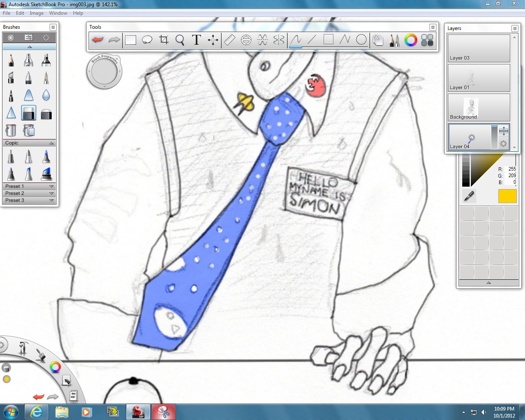
Task: Collapse the color swatches panel arrow
Action: (x=488, y=283)
